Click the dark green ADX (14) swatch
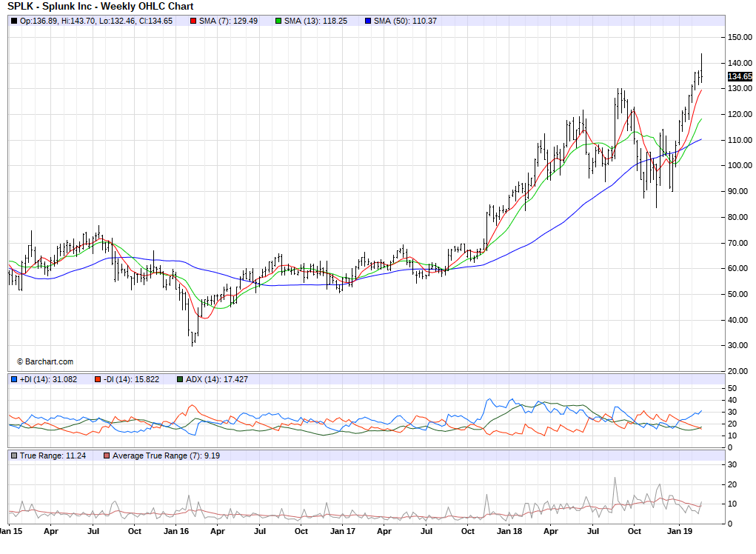 180,379
